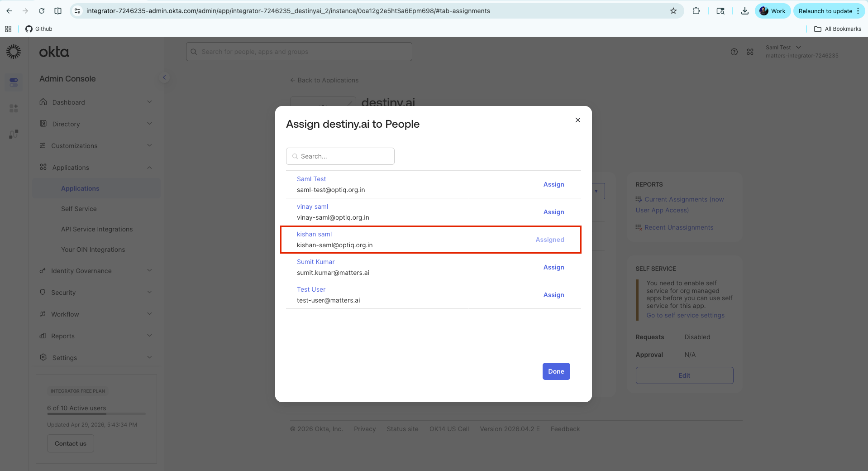Select Self Service submenu item
This screenshot has height=471, width=868.
[x=79, y=209]
